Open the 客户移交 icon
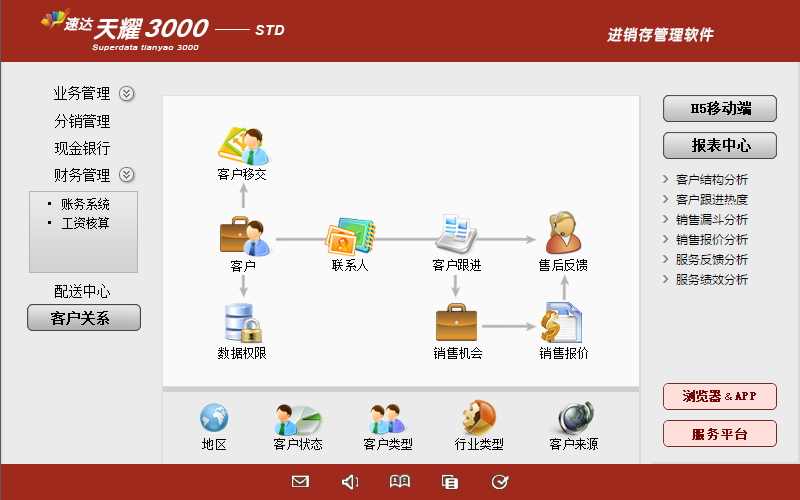800x500 pixels. coord(242,147)
